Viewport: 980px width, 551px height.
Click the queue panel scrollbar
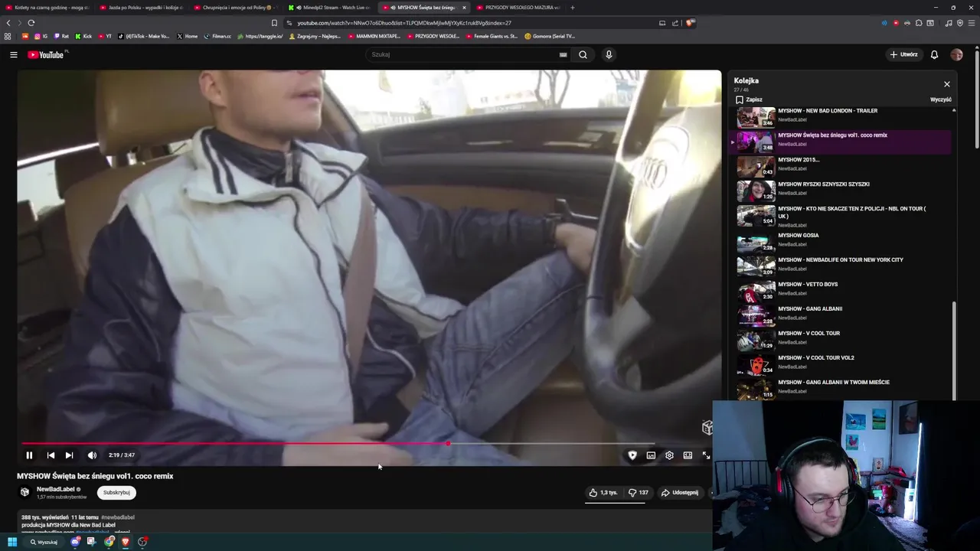954,350
